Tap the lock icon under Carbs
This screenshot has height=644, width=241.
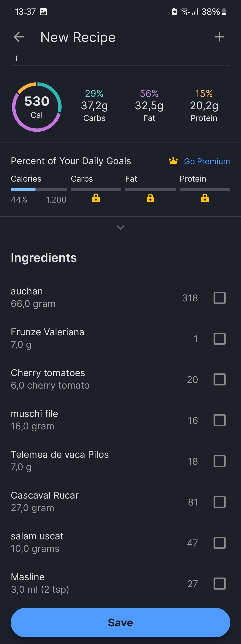[x=96, y=198]
